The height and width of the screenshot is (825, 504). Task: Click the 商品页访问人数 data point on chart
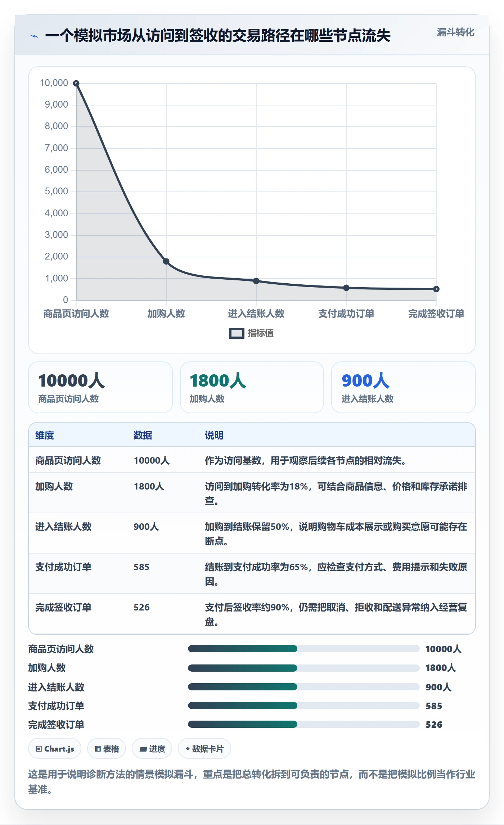tap(76, 84)
